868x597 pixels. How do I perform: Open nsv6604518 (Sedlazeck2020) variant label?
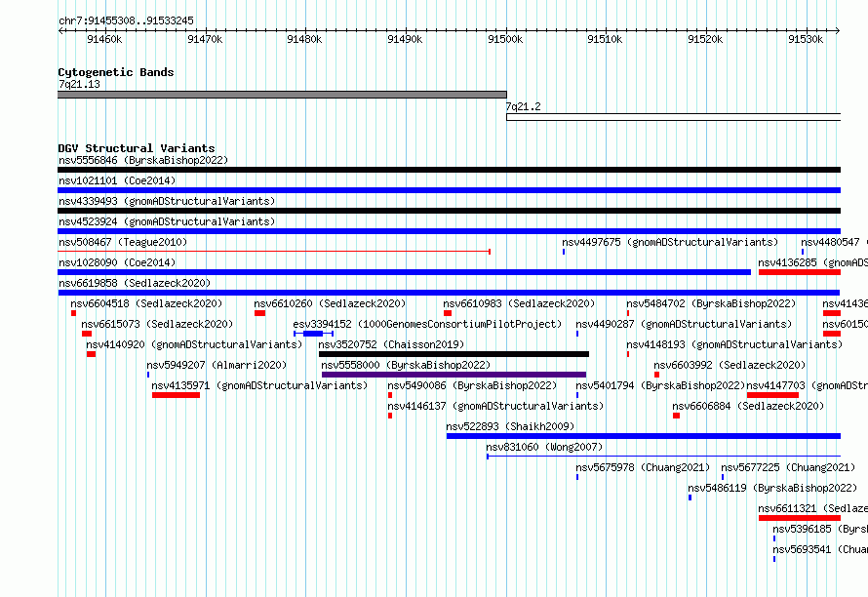[146, 303]
